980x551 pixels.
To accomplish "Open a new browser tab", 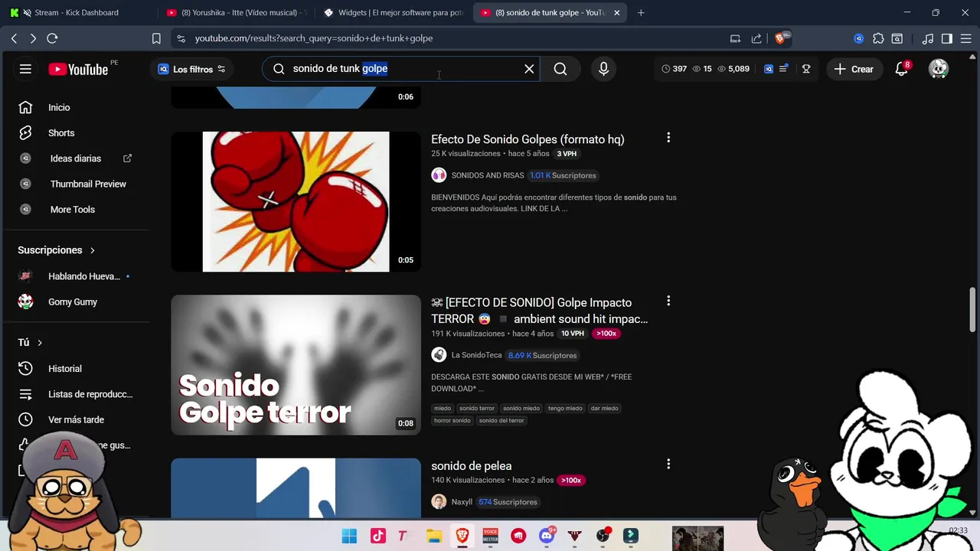I will click(641, 12).
